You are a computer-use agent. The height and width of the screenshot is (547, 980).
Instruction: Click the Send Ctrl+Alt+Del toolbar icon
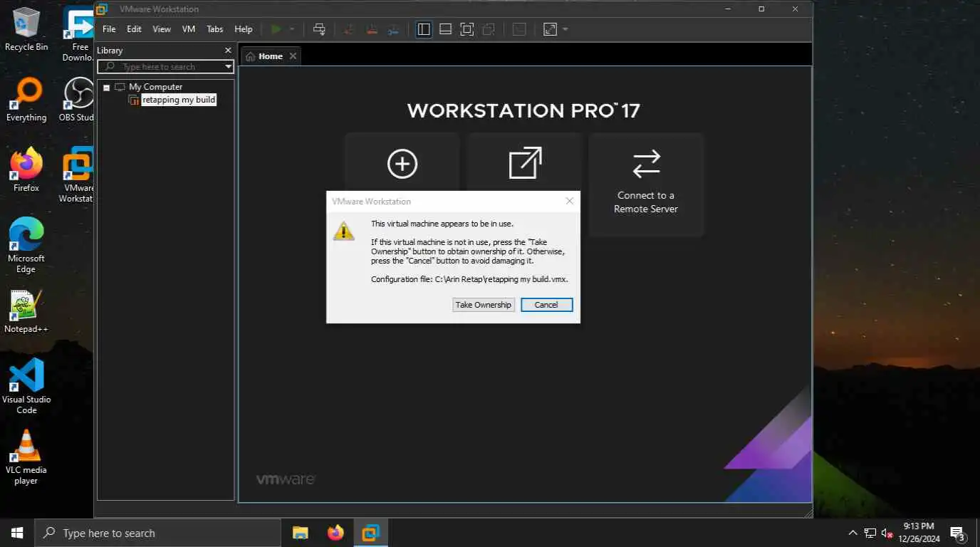coord(319,29)
